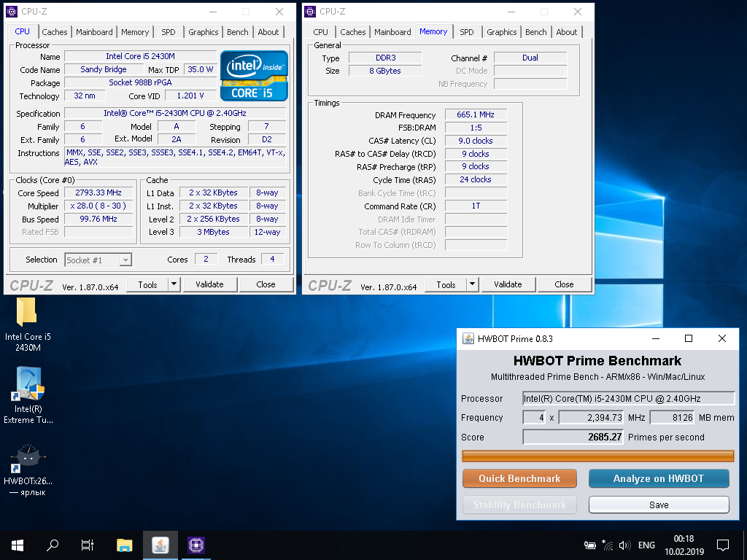747x560 pixels.
Task: Click Close button in right CPU-Z window
Action: 564,284
